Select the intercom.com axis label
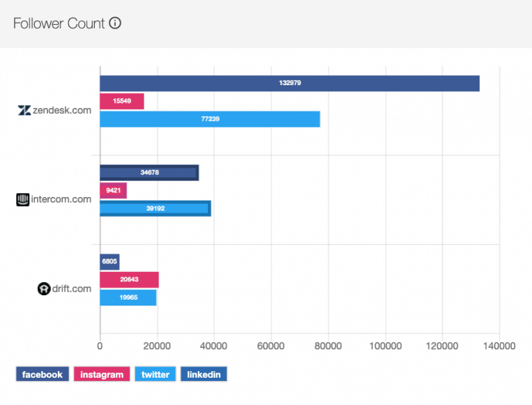Screen dimensions: 532x405 point(61,200)
